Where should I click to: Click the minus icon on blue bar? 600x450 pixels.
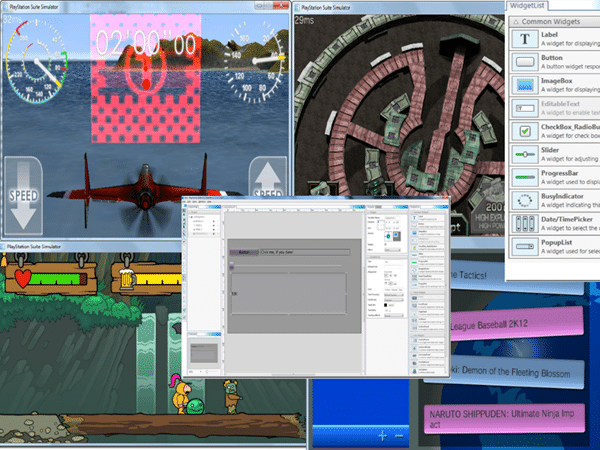(x=399, y=436)
